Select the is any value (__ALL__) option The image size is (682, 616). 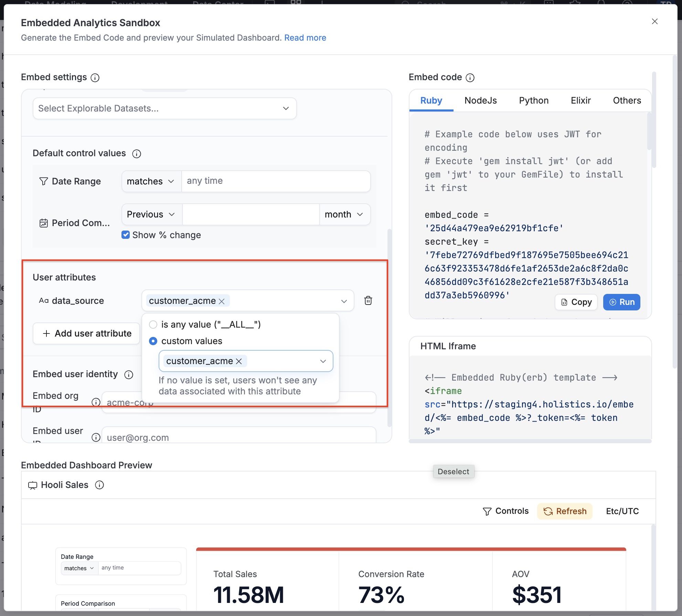pos(153,324)
